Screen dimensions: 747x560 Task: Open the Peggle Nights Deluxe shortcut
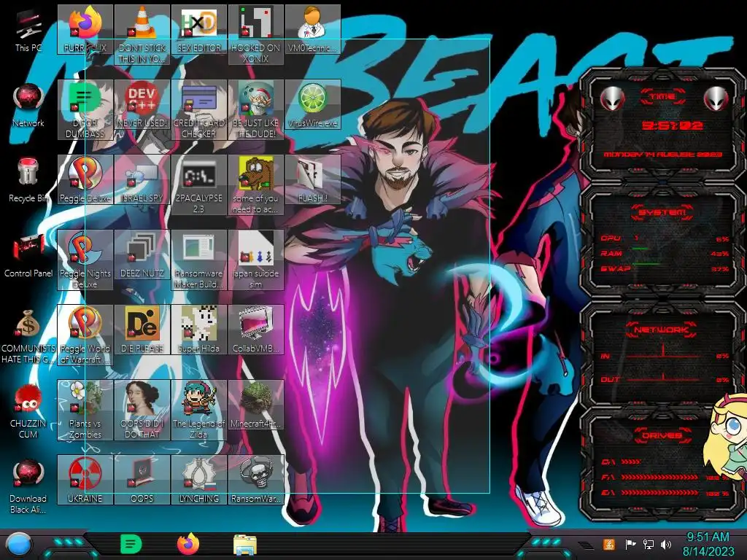pyautogui.click(x=85, y=260)
